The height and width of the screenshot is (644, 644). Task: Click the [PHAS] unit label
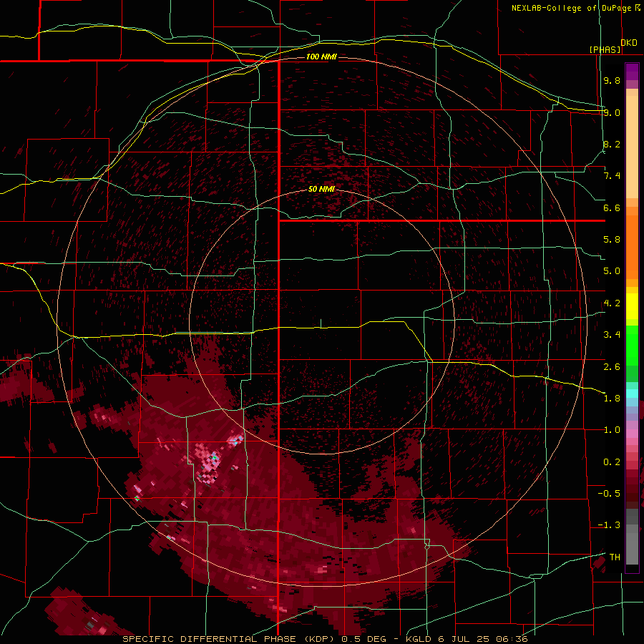[605, 49]
